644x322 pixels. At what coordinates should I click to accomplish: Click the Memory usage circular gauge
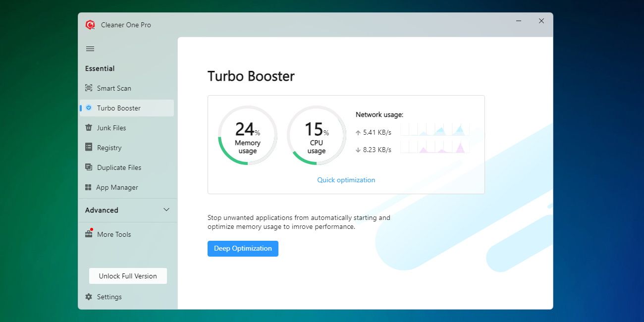pos(247,135)
